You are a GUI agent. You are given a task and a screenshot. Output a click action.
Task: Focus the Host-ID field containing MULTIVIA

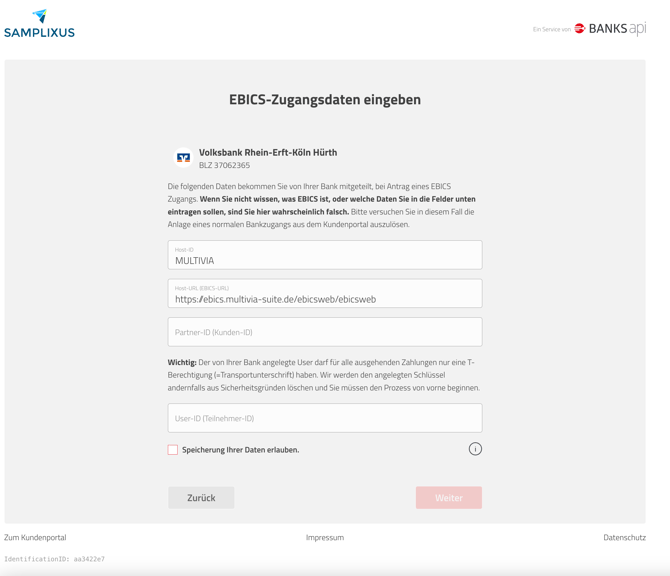(x=324, y=255)
